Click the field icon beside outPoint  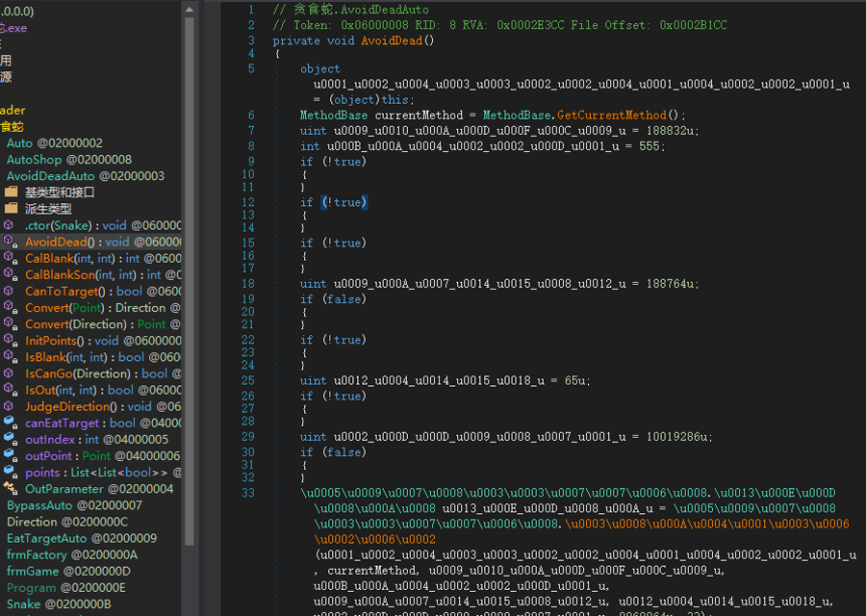point(10,456)
